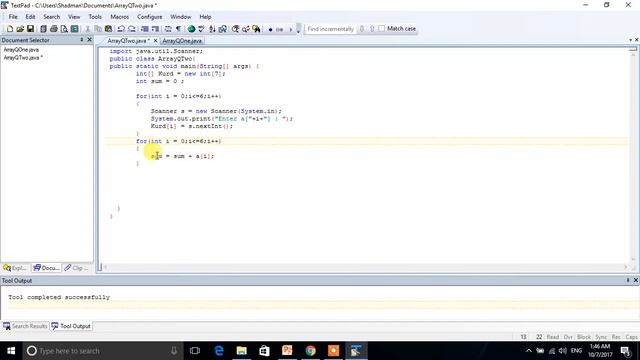Find next occurrence with down arrow
Image resolution: width=640 pixels, height=360 pixels.
(362, 29)
